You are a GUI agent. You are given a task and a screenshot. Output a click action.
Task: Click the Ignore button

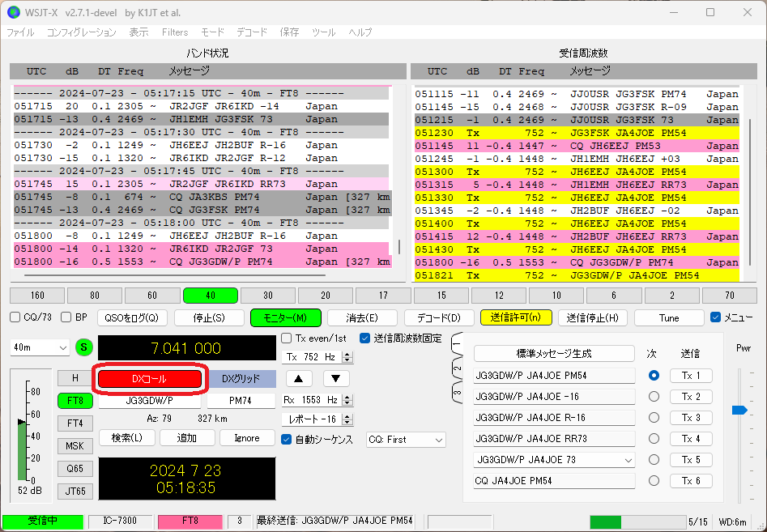(x=247, y=438)
